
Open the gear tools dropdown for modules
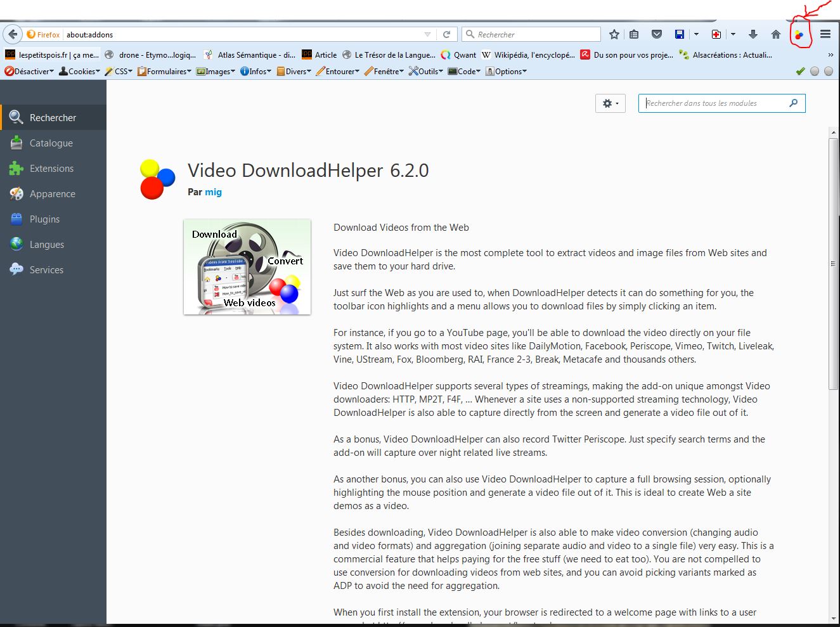point(610,103)
